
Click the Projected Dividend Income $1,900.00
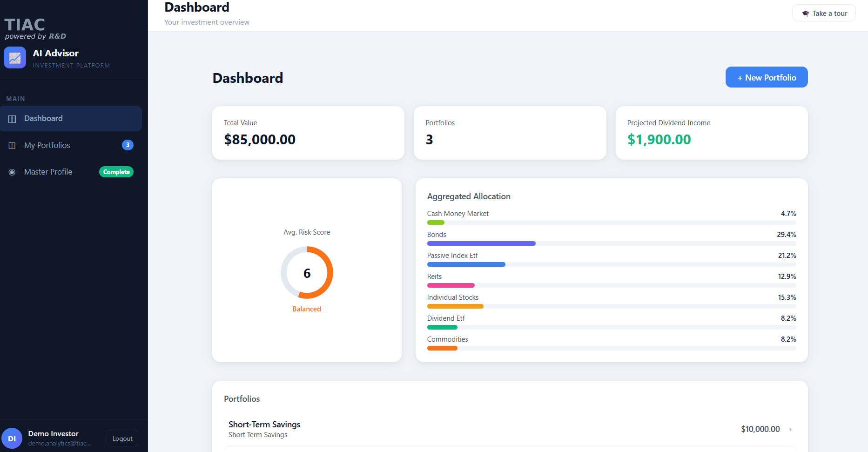[x=659, y=140]
